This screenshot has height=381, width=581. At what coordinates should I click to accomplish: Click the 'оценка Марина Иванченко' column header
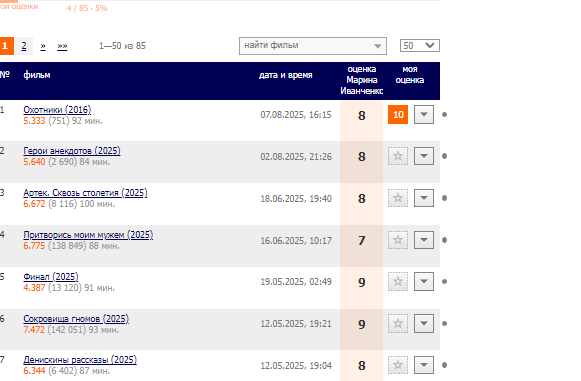tap(362, 80)
